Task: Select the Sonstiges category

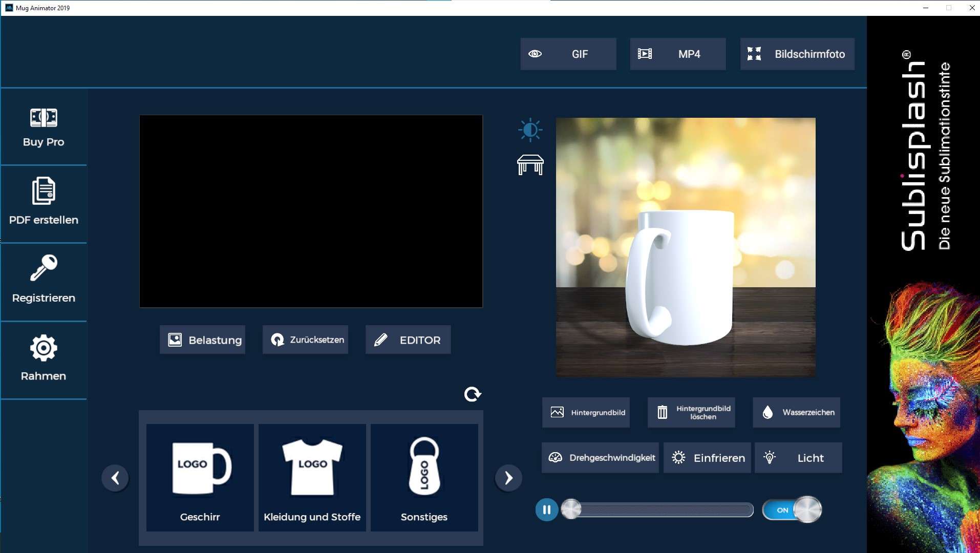Action: click(x=424, y=477)
